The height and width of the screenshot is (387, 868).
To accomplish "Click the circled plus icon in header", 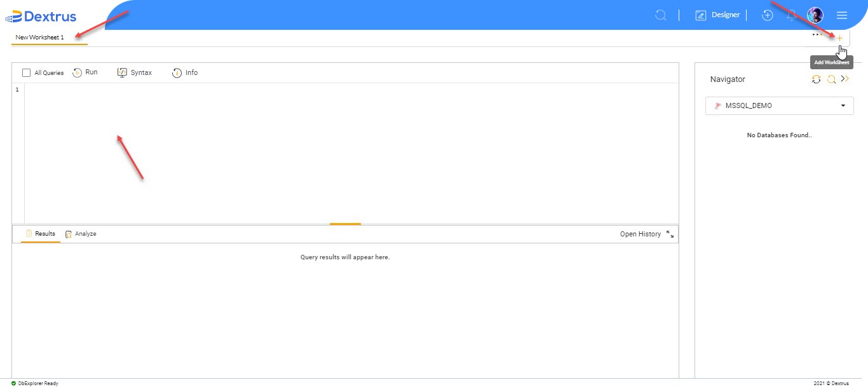I will coord(767,15).
